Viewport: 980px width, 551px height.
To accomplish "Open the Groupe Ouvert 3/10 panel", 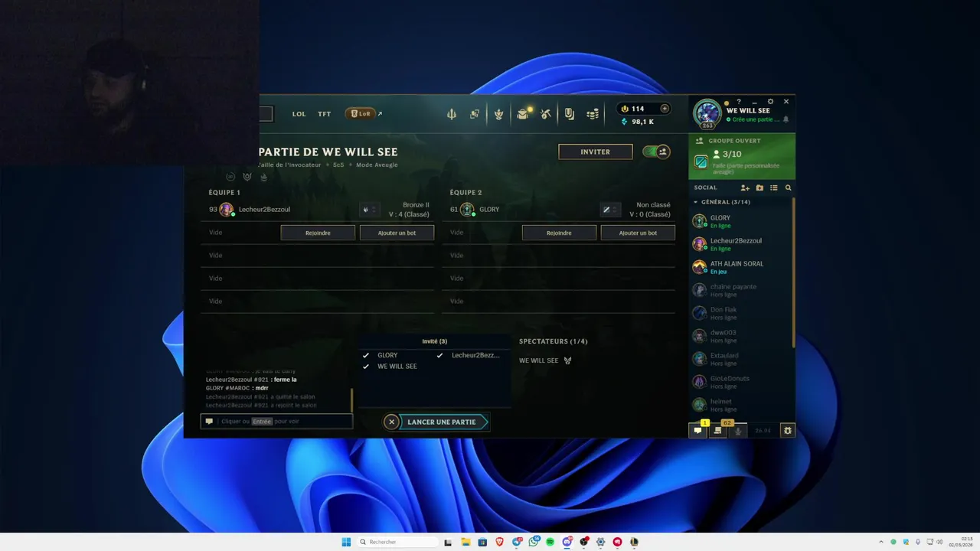I will coord(742,156).
